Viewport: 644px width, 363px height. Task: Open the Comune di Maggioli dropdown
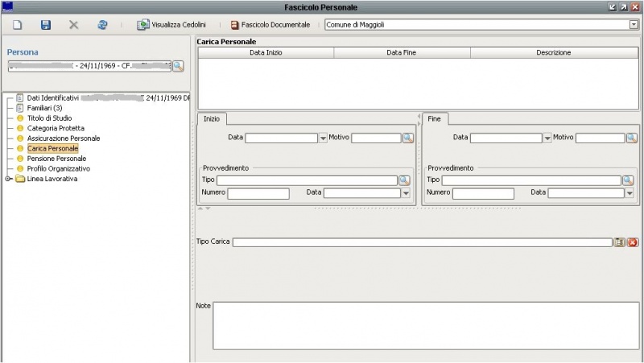pyautogui.click(x=633, y=25)
